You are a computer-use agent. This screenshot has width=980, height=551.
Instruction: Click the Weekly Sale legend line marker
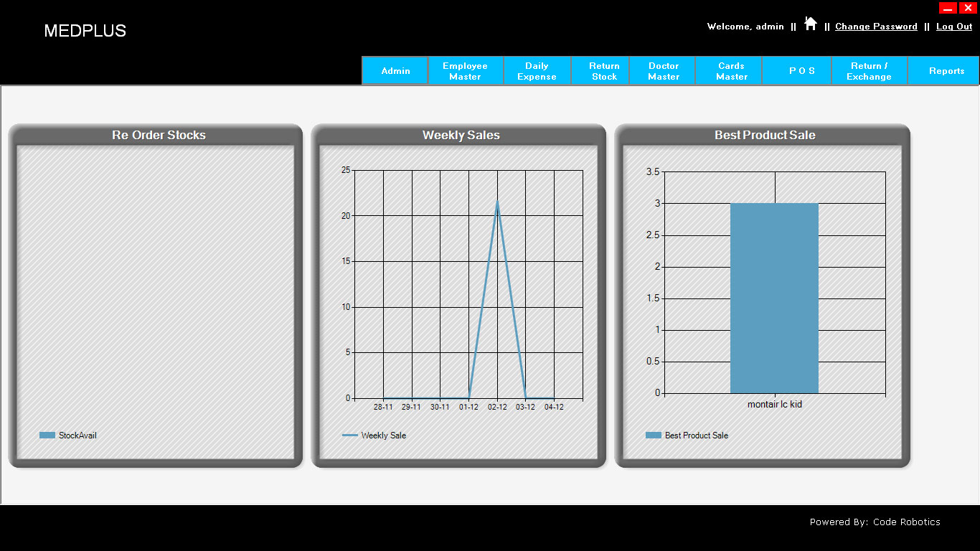pyautogui.click(x=350, y=435)
